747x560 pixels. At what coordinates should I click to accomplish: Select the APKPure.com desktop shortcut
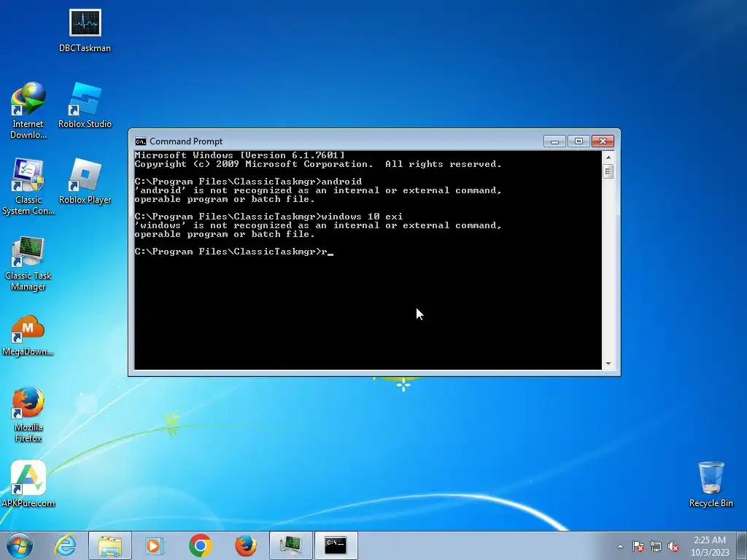click(x=28, y=483)
